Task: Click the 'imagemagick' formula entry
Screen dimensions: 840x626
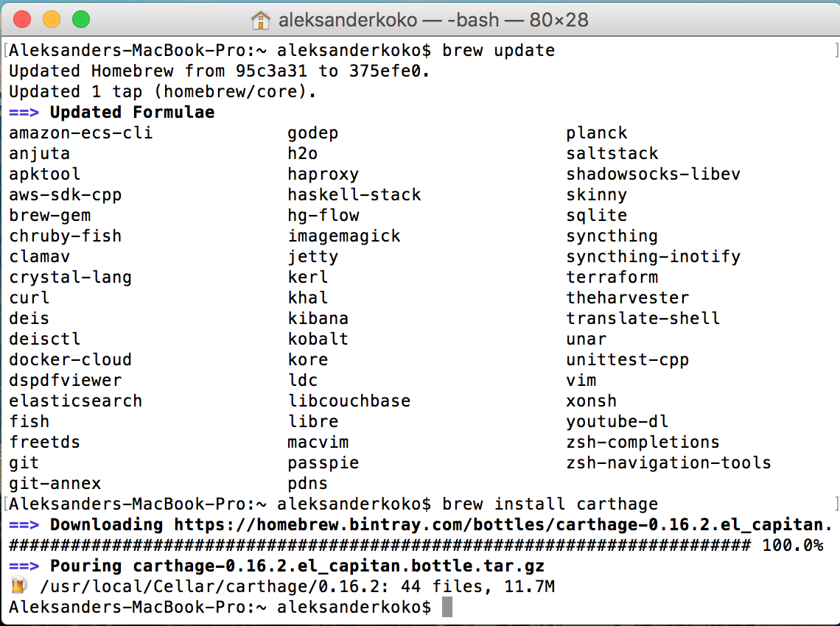Action: click(344, 236)
